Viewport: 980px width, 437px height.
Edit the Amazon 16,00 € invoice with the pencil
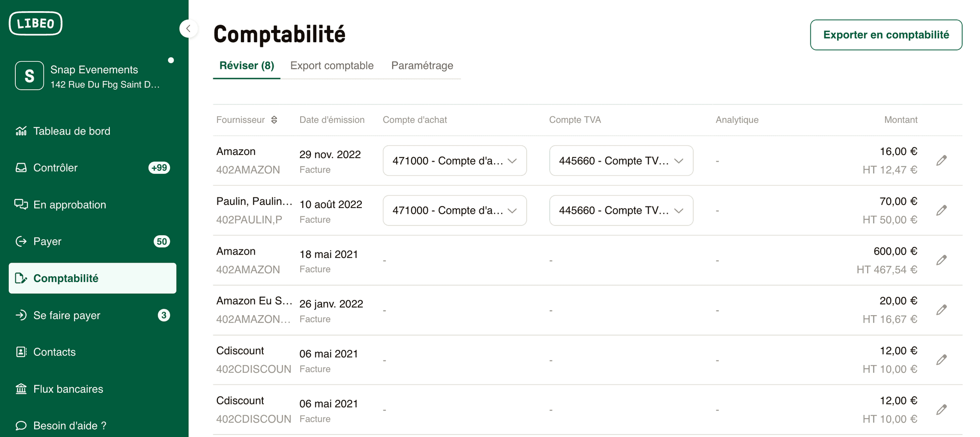click(942, 160)
